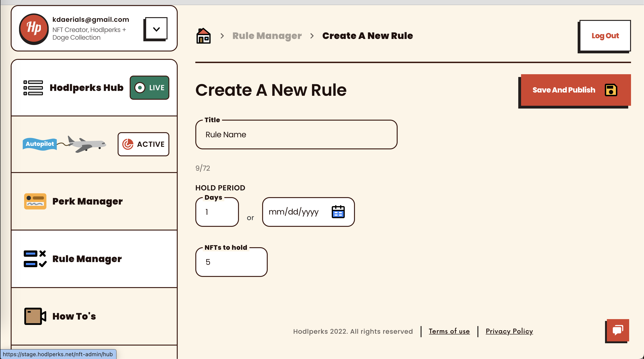Click the Create A New Rule page heading
This screenshot has width=644, height=359.
coord(271,90)
